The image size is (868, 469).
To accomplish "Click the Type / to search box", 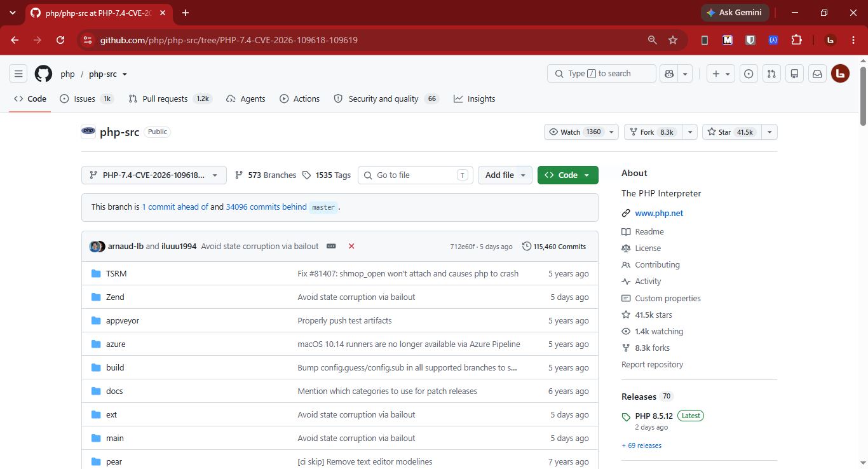I will pyautogui.click(x=601, y=74).
